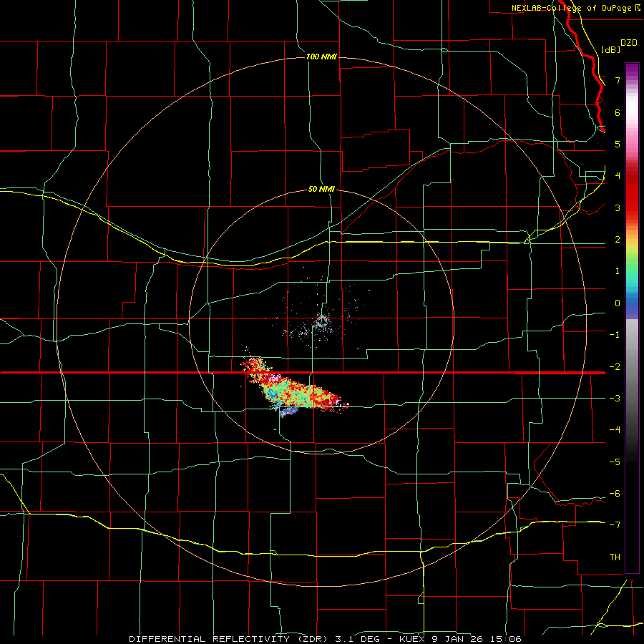Click the 50 NMI range ring label

point(321,189)
